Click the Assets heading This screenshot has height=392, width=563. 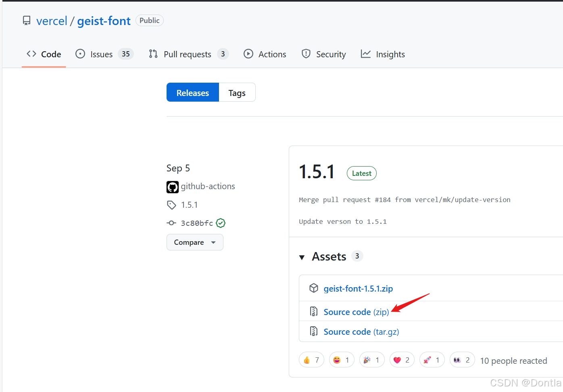(x=329, y=256)
